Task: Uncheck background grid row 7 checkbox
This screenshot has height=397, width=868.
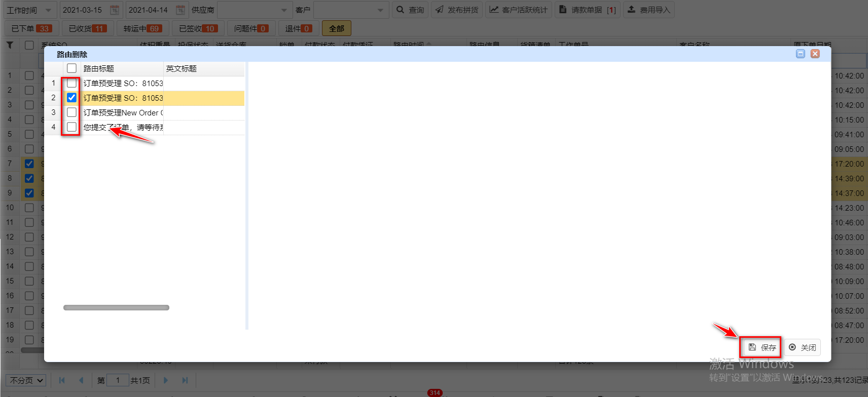Action: [x=29, y=164]
